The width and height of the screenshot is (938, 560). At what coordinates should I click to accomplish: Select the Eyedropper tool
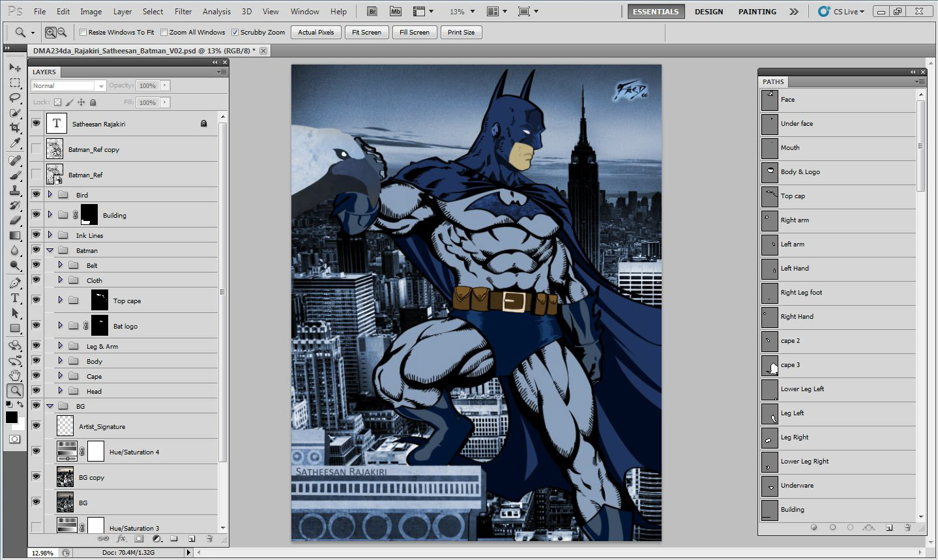pyautogui.click(x=15, y=143)
